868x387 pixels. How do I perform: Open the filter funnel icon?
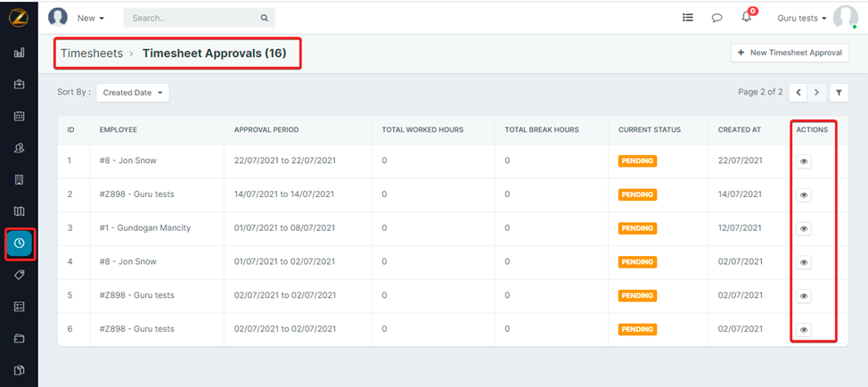839,92
